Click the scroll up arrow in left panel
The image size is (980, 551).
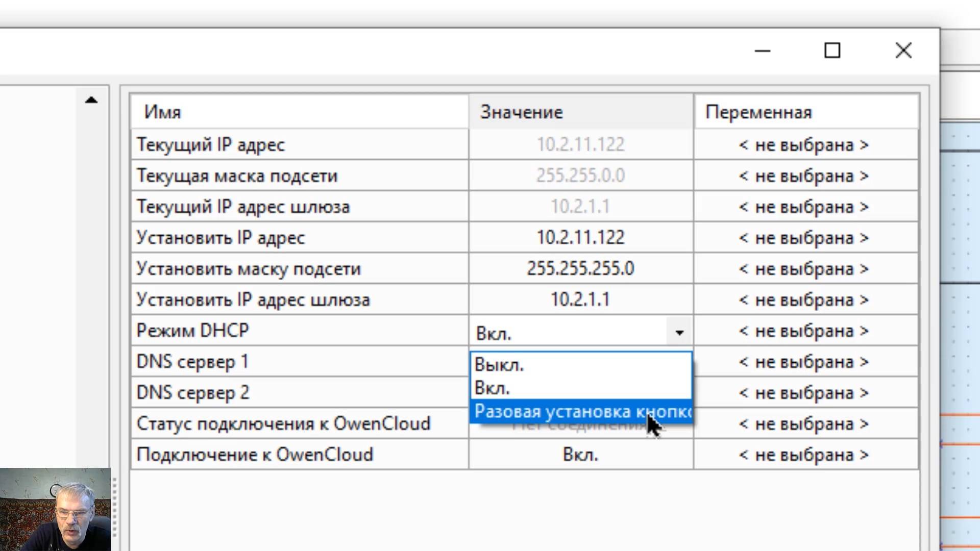pyautogui.click(x=91, y=100)
